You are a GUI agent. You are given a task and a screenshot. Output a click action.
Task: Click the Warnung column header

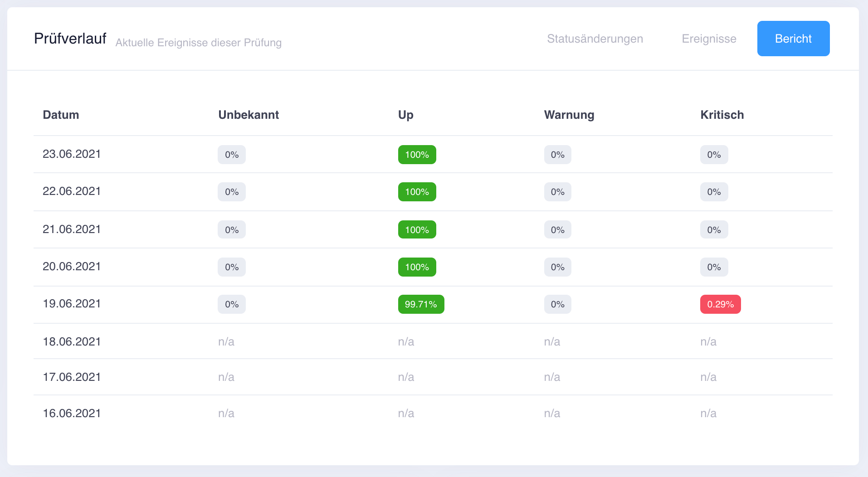pyautogui.click(x=569, y=115)
